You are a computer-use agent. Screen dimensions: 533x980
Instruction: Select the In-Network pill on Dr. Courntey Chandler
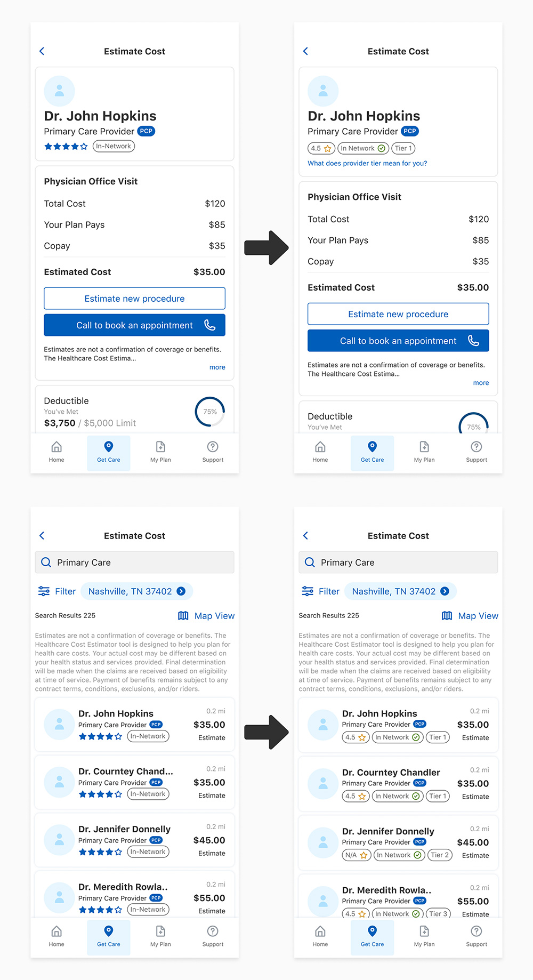[x=148, y=794]
